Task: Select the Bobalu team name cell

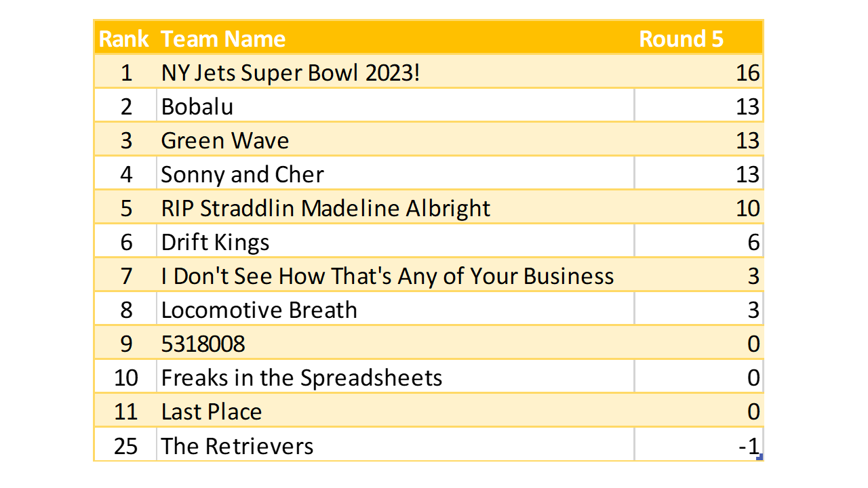Action: point(197,106)
